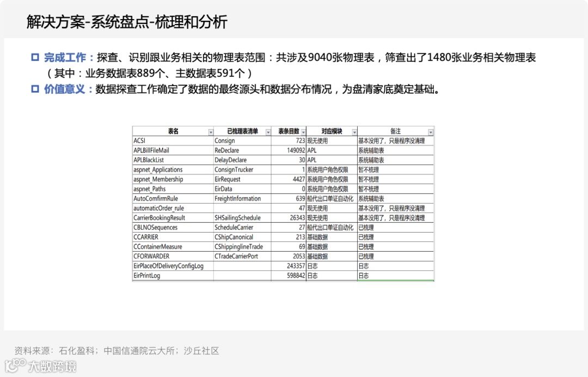Click the CTradeCarrierPort cell
The height and width of the screenshot is (377, 588).
click(242, 256)
